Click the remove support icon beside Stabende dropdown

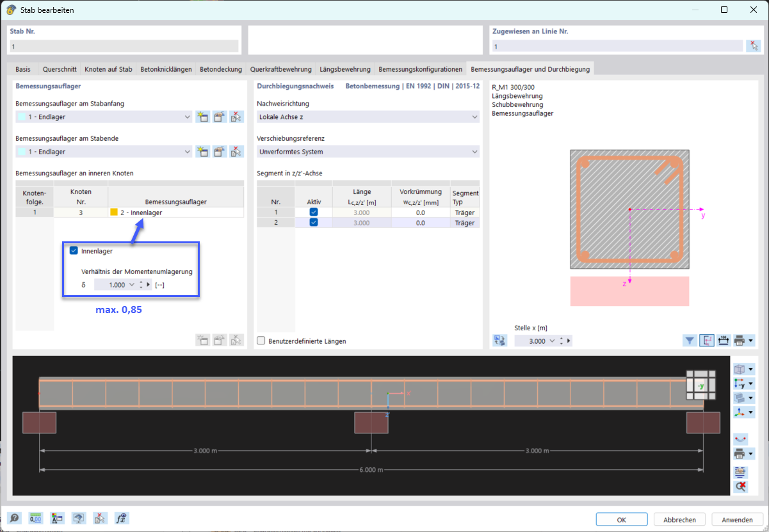pyautogui.click(x=237, y=152)
